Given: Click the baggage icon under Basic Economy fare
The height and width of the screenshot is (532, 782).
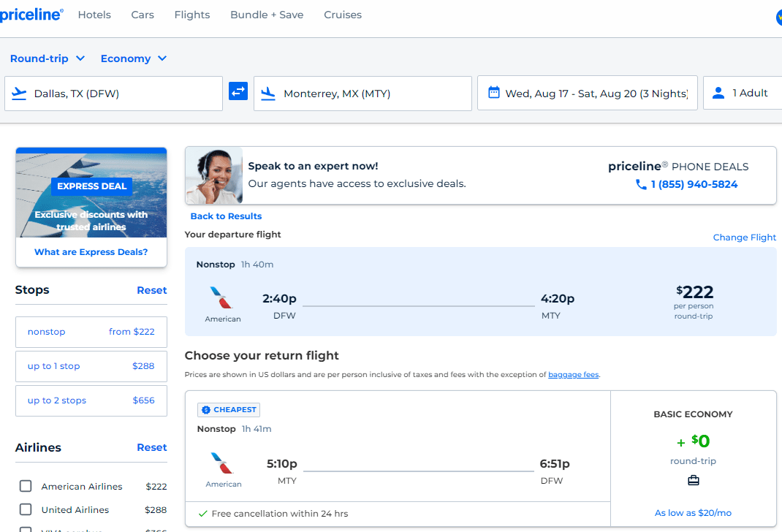Looking at the screenshot, I should click(x=693, y=480).
